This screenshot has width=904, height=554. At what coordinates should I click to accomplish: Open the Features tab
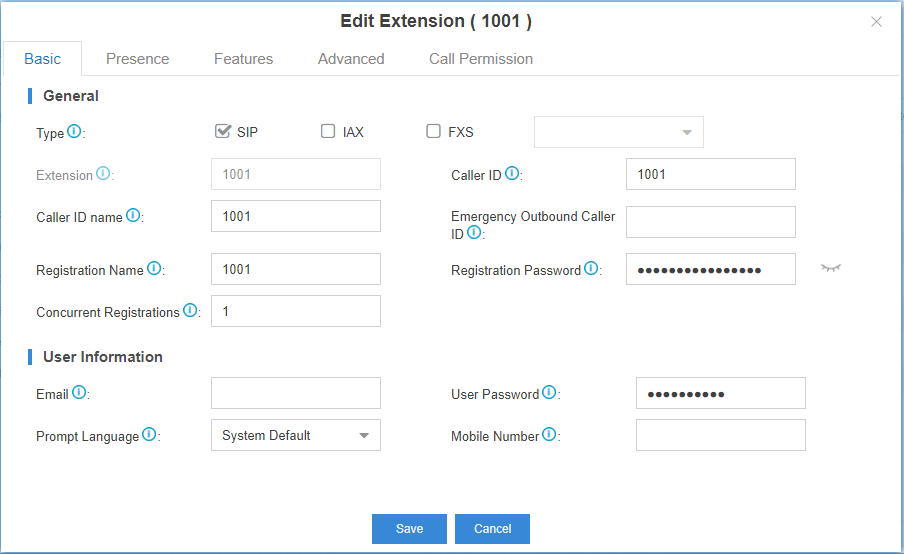tap(243, 59)
